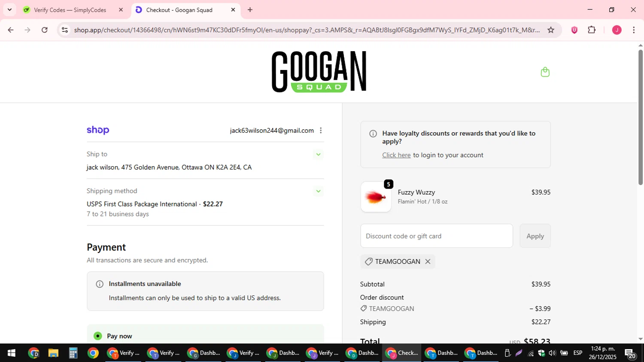Image resolution: width=644 pixels, height=362 pixels.
Task: Click the Fuzzy Wuzzy product name
Action: pos(416,192)
